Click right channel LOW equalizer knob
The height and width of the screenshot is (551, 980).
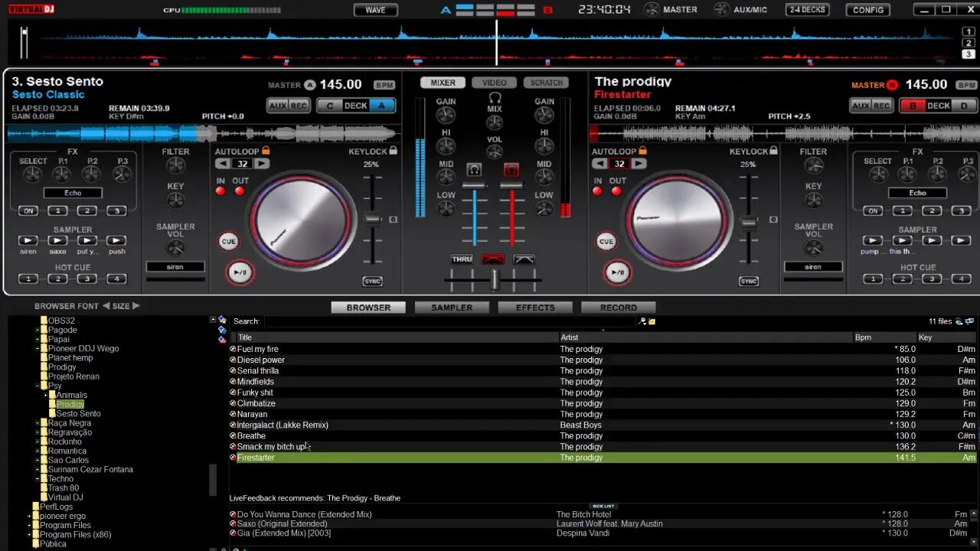[x=544, y=209]
